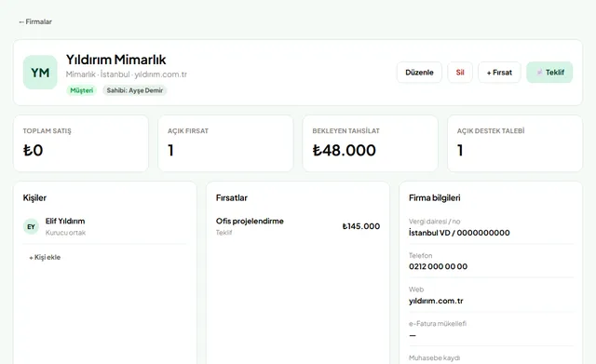Image resolution: width=596 pixels, height=364 pixels.
Task: Open the Bekleyen Tahsilat ₺48.000 card
Action: [371, 143]
